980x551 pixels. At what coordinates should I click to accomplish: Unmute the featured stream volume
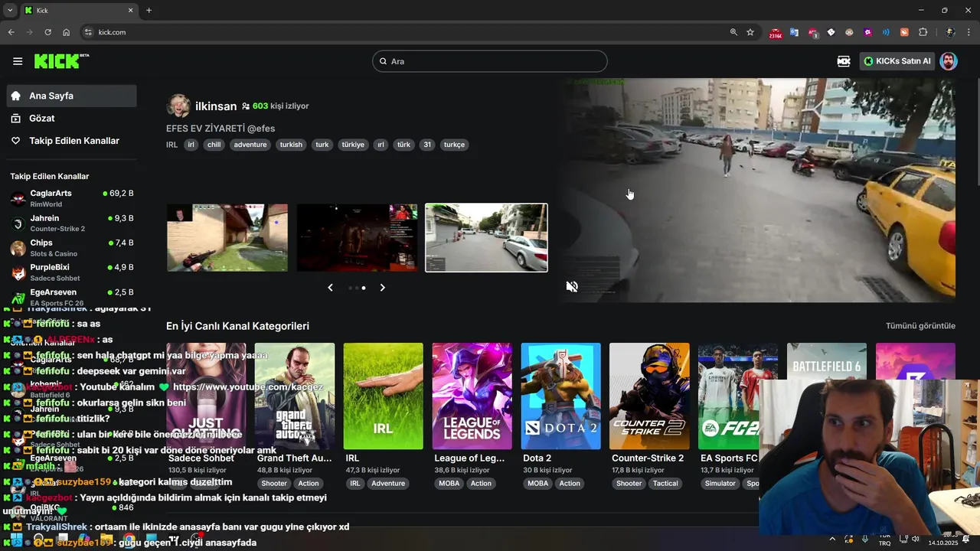(572, 286)
